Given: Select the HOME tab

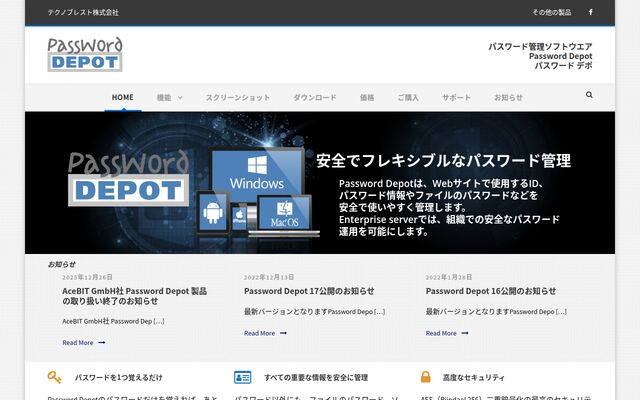Looking at the screenshot, I should click(x=123, y=98).
